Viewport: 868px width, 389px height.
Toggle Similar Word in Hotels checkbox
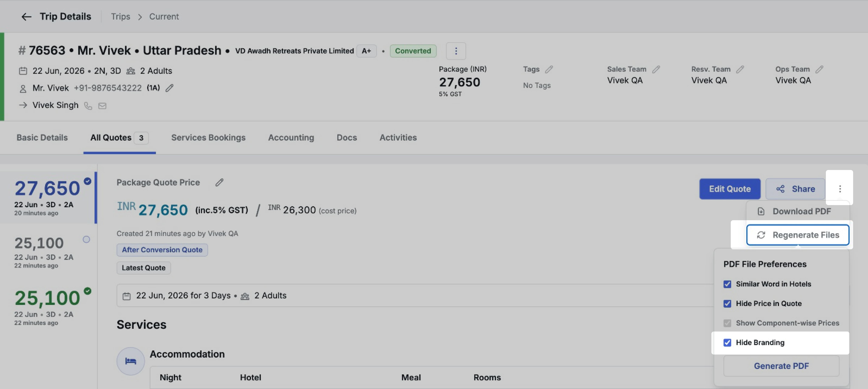pyautogui.click(x=727, y=284)
